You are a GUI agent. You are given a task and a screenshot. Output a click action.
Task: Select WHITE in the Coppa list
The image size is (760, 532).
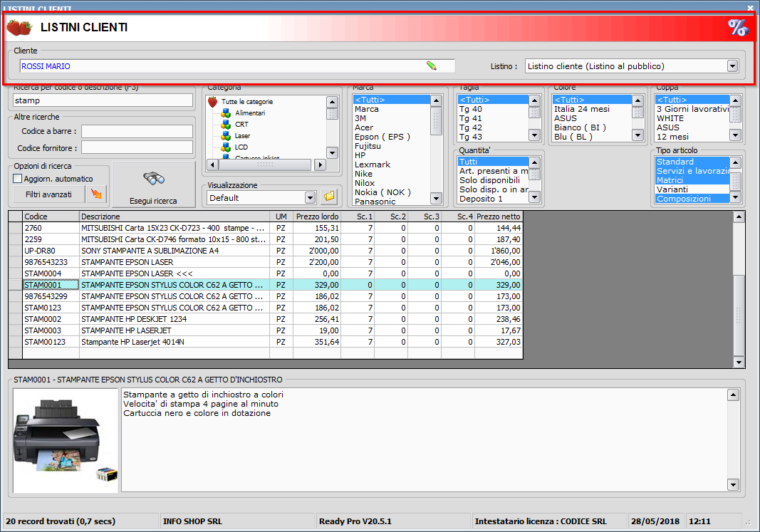[x=692, y=118]
